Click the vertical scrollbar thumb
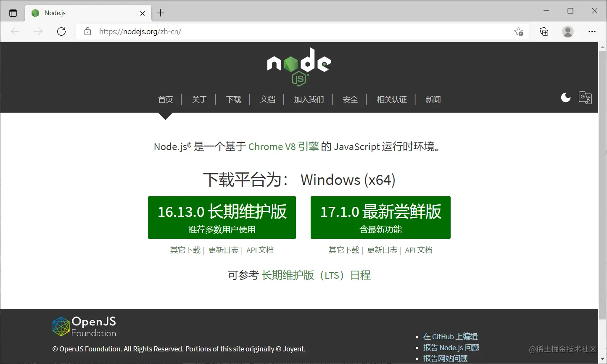This screenshot has height=364, width=607. click(602, 186)
